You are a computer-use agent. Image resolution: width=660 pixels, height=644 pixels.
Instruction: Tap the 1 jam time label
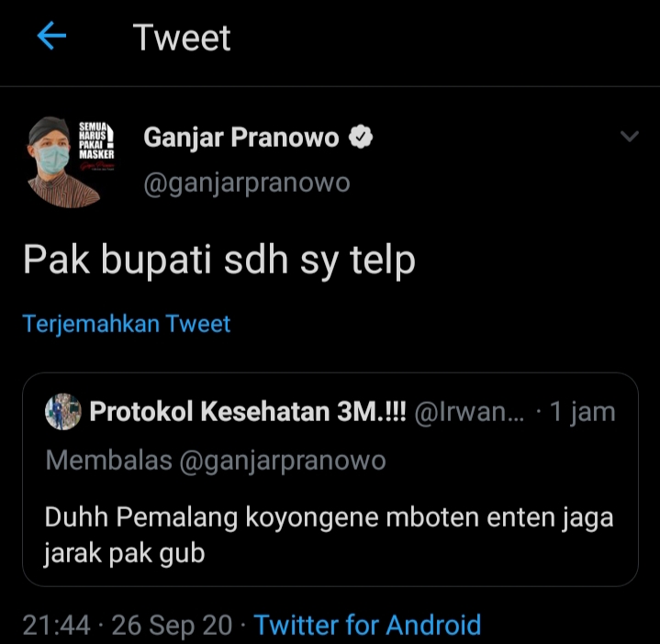(x=583, y=412)
